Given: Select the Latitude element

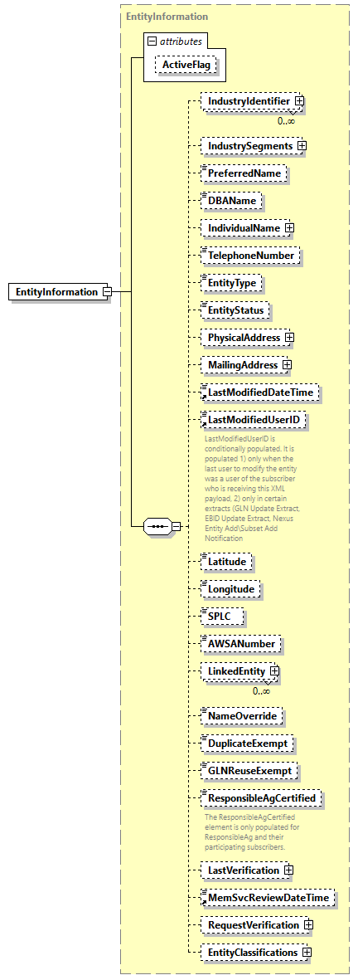Looking at the screenshot, I should click(x=226, y=561).
